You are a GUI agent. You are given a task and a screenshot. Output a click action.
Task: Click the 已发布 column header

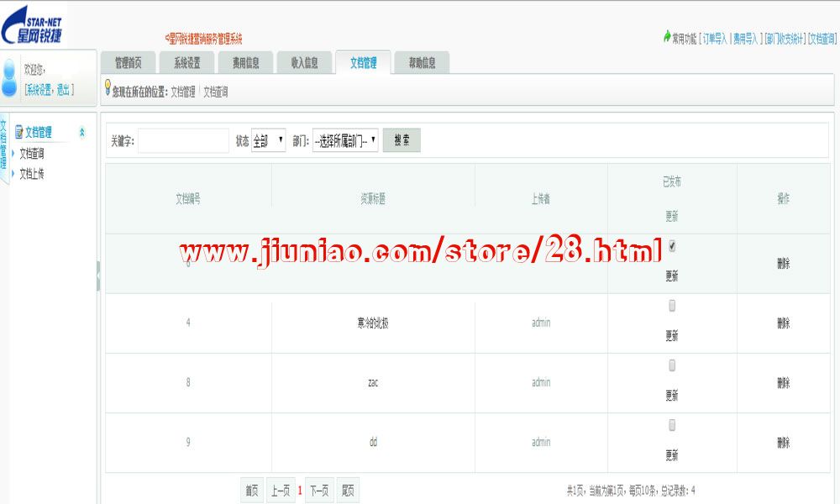(672, 182)
